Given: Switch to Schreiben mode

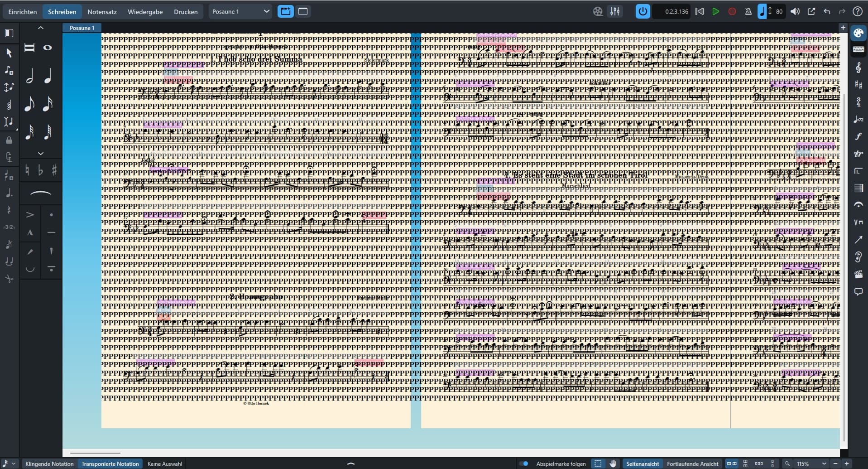Looking at the screenshot, I should point(62,12).
